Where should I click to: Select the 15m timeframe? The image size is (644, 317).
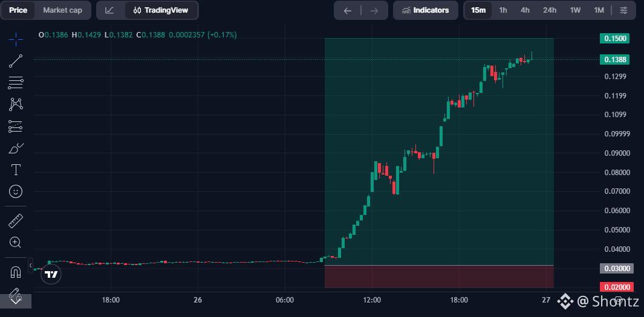[x=478, y=10]
